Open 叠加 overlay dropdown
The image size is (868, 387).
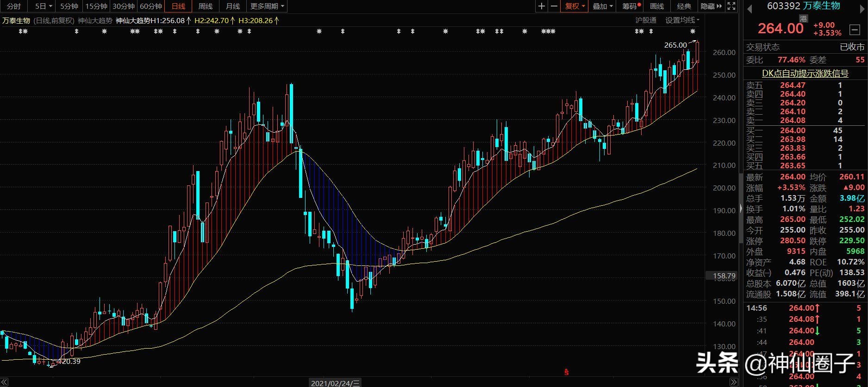(603, 6)
